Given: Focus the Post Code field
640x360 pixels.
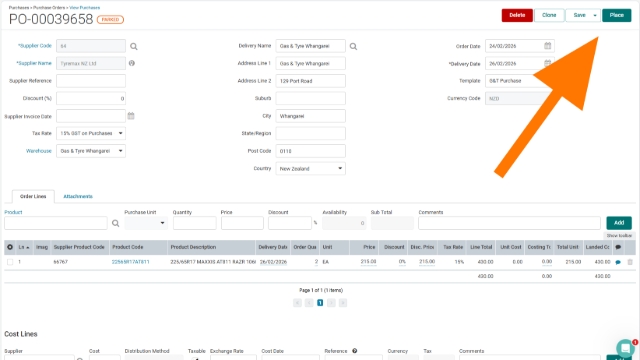Looking at the screenshot, I should tap(310, 151).
